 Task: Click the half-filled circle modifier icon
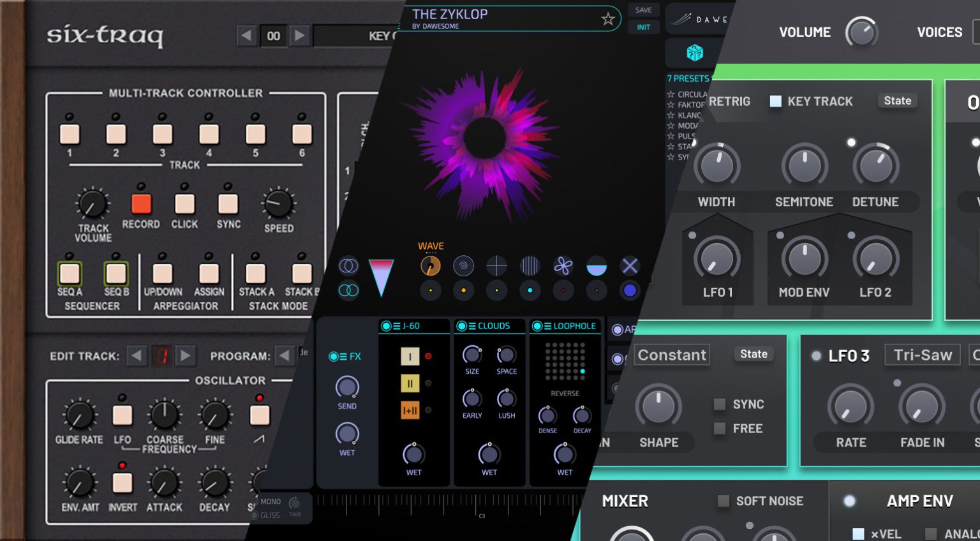(597, 266)
